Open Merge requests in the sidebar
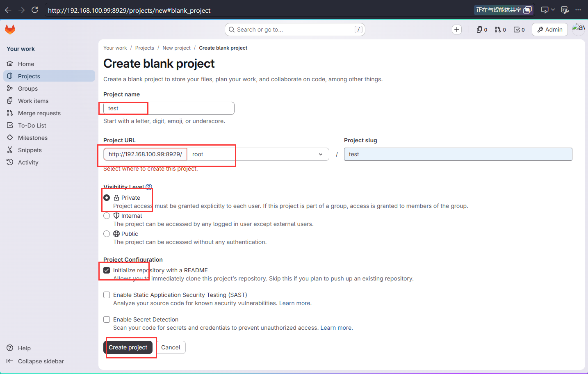 pyautogui.click(x=49, y=113)
